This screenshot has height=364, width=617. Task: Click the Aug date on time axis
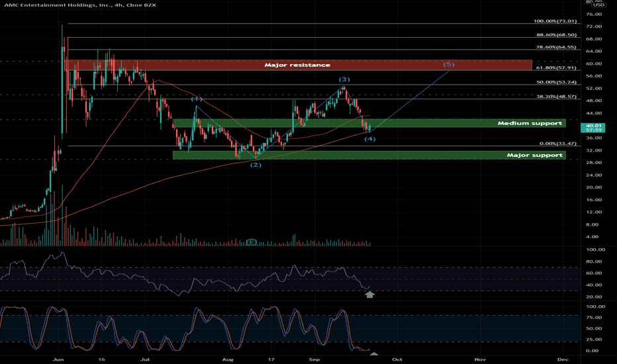pos(228,359)
